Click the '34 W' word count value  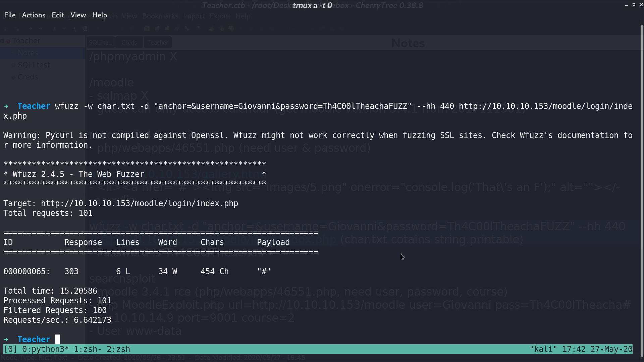pyautogui.click(x=168, y=271)
